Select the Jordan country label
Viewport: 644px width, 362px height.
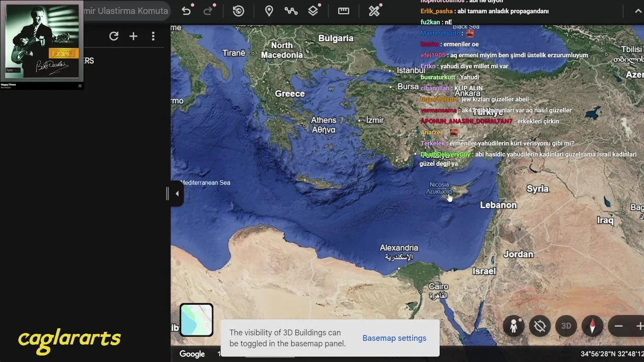point(518,254)
